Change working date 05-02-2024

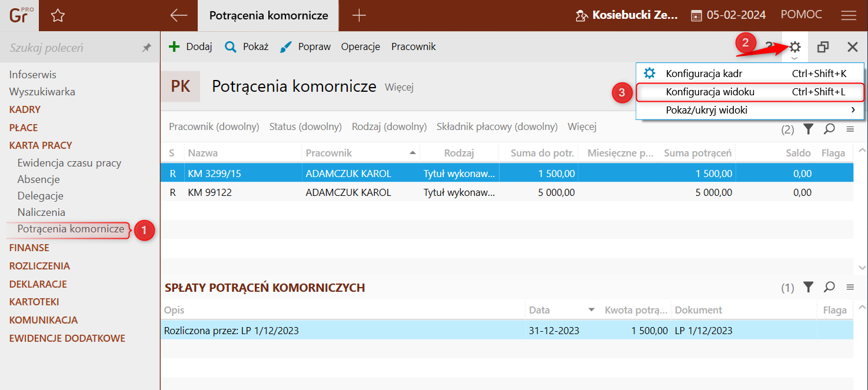pos(736,15)
